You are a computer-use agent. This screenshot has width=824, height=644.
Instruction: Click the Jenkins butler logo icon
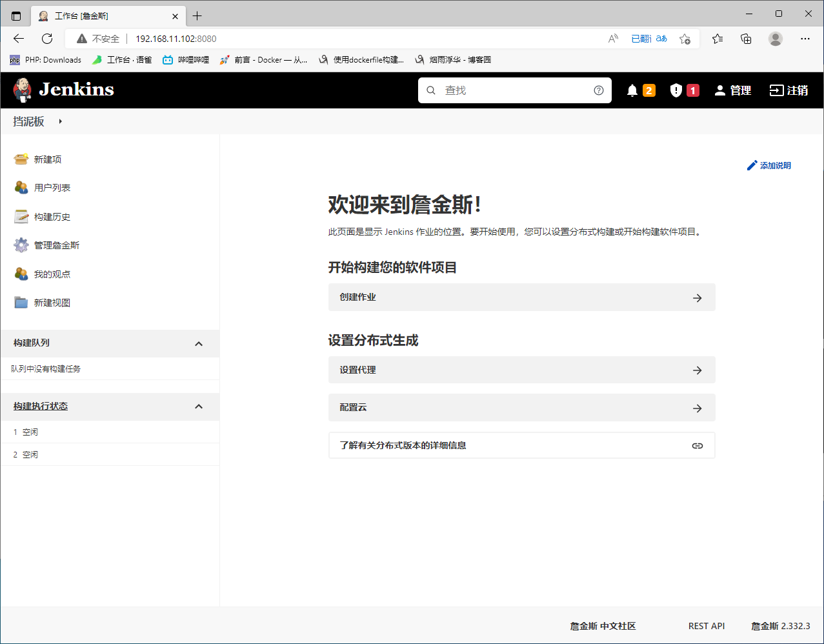22,90
